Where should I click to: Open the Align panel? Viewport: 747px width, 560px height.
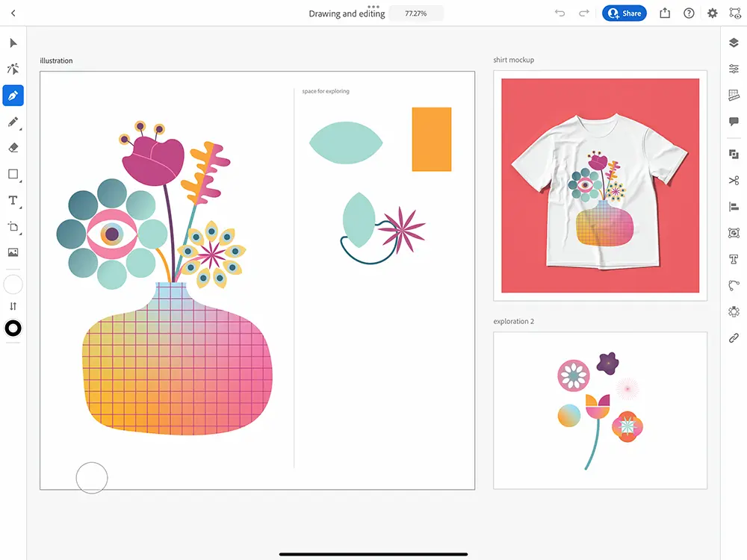pos(734,207)
